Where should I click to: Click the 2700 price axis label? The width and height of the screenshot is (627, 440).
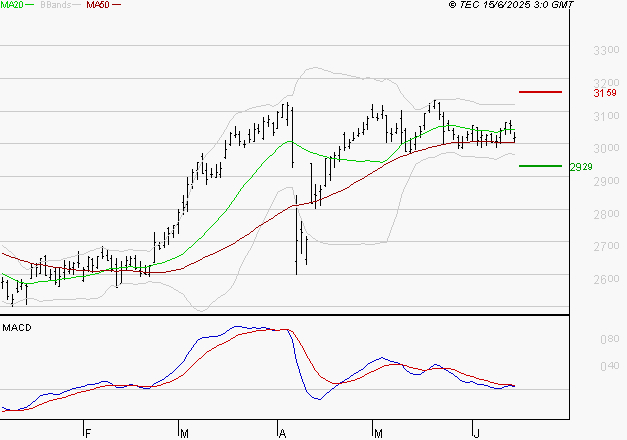click(606, 246)
